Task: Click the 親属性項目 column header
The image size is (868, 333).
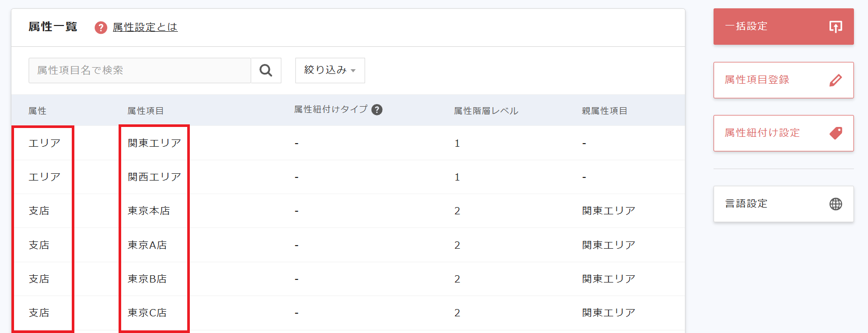Action: pos(604,111)
